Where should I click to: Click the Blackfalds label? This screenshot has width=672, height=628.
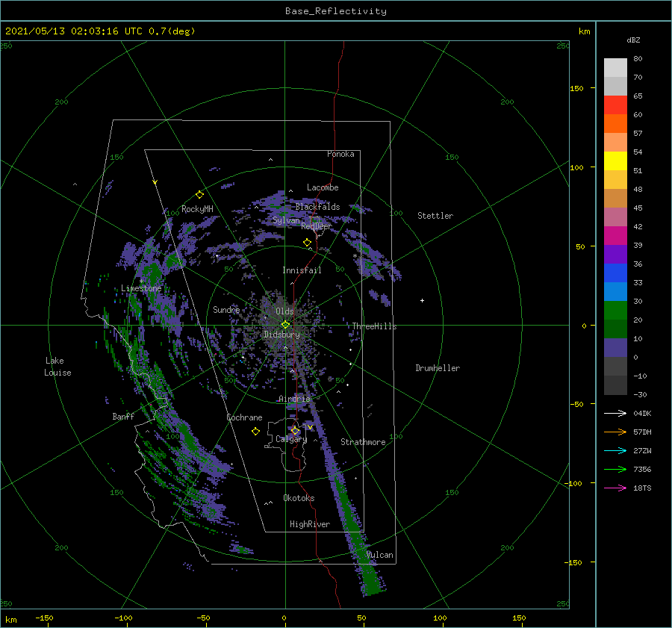(317, 207)
